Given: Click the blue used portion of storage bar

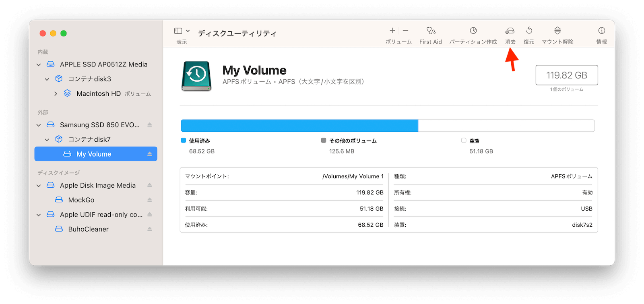Looking at the screenshot, I should pyautogui.click(x=299, y=126).
